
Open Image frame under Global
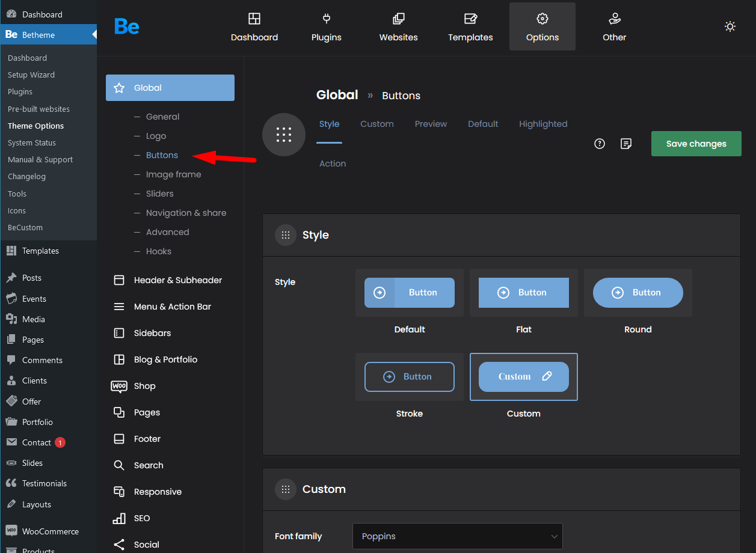pos(174,174)
